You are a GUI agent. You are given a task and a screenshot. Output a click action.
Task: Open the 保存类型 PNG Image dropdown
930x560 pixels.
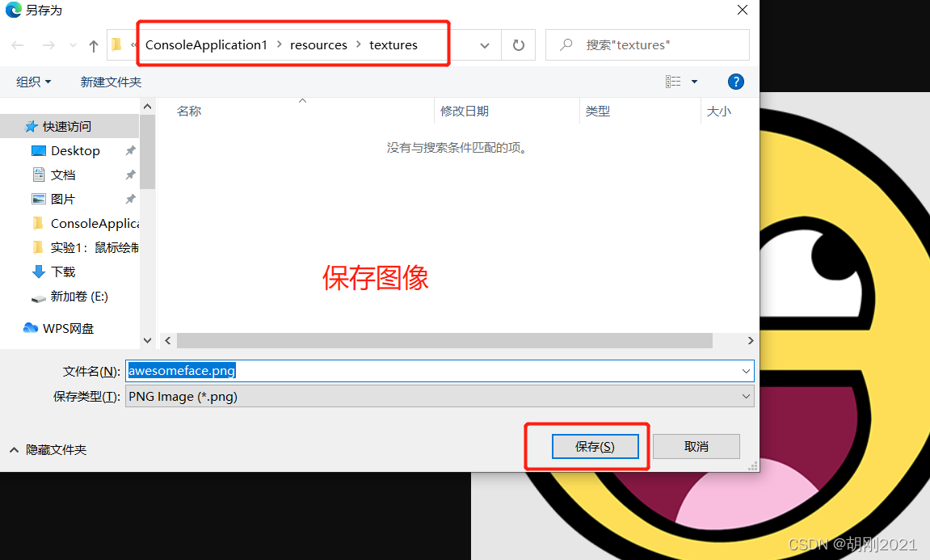coord(744,396)
